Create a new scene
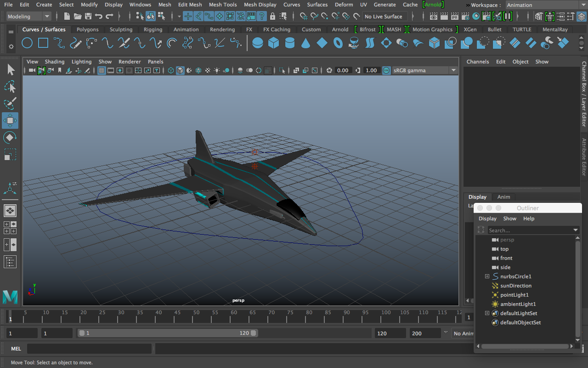This screenshot has height=368, width=588. tap(67, 17)
